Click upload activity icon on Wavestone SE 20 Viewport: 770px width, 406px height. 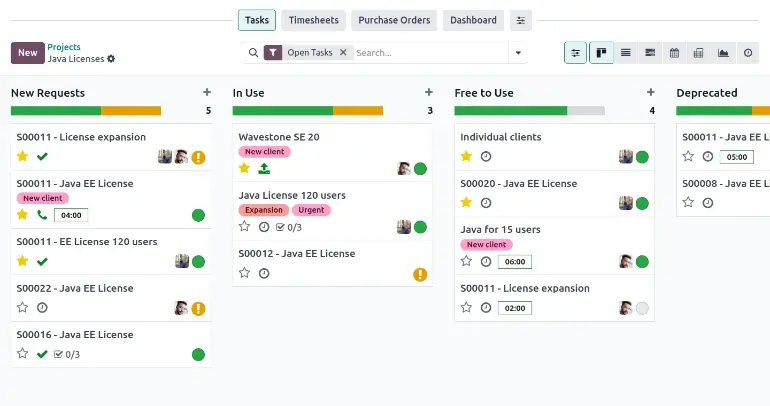(264, 169)
